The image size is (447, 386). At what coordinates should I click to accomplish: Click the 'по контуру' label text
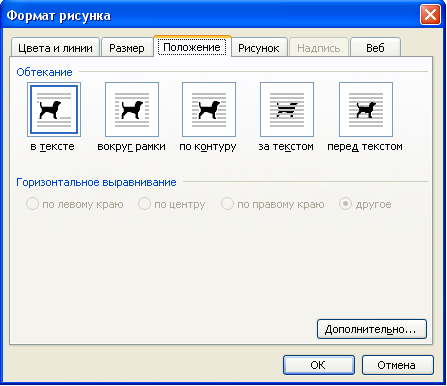[x=208, y=147]
